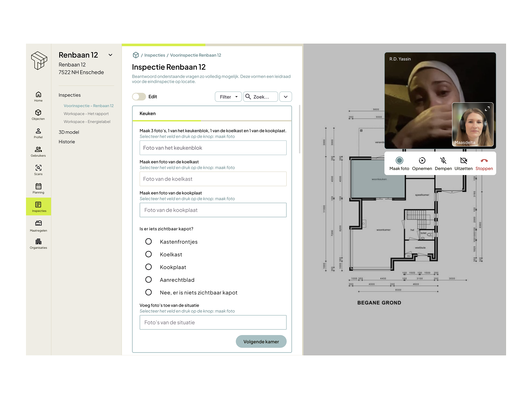Open the Profiel person icon

[38, 131]
